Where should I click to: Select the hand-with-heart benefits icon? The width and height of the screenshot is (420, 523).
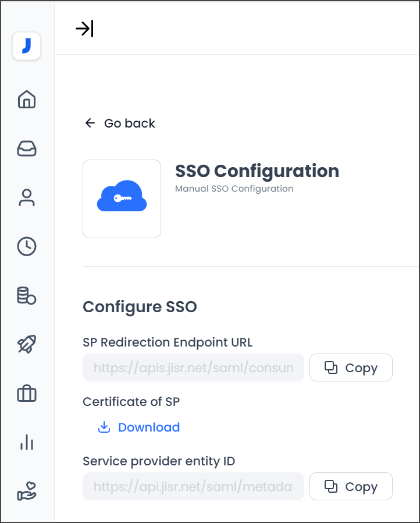click(26, 491)
